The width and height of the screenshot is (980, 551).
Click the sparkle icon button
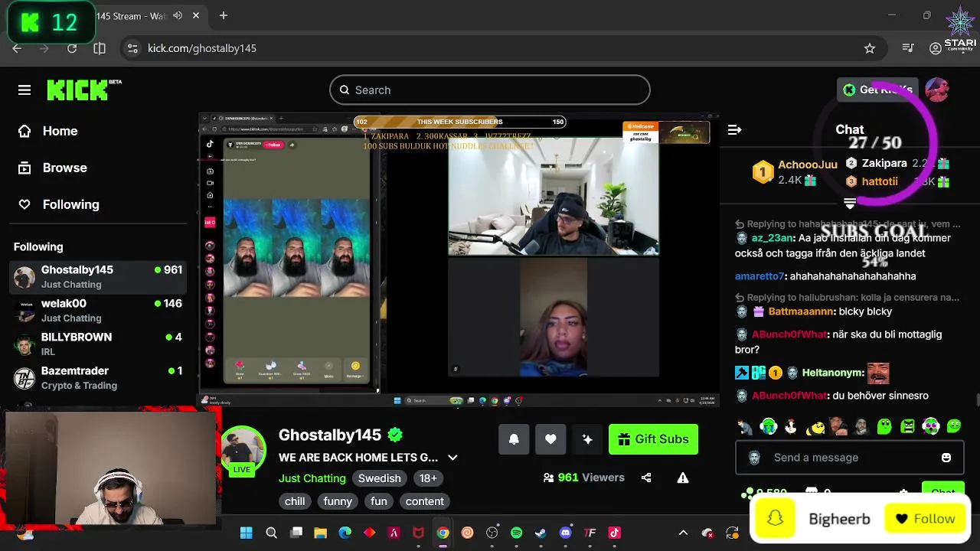[587, 439]
